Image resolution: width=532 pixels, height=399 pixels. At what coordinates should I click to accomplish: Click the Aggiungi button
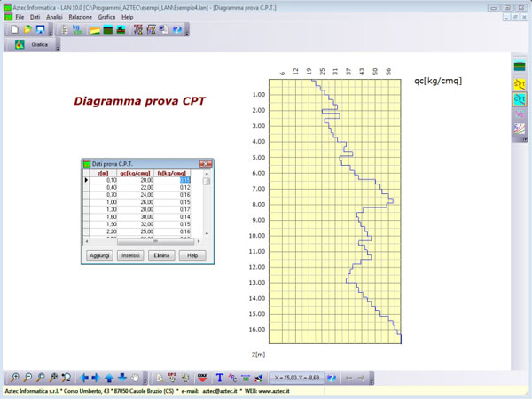pos(99,255)
